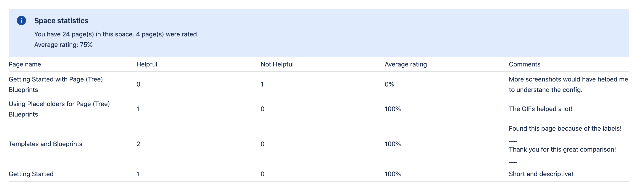Click the Page name column header
The width and height of the screenshot is (644, 188).
(25, 64)
